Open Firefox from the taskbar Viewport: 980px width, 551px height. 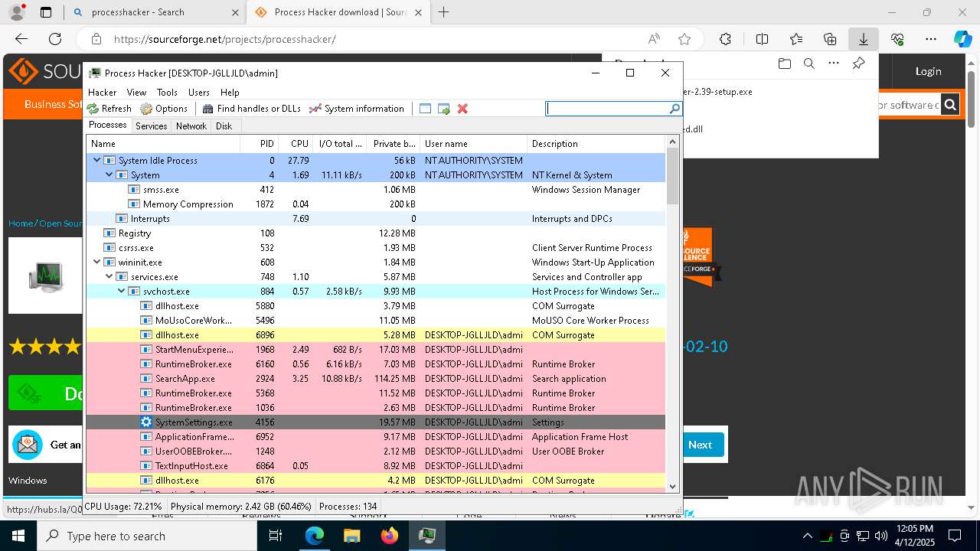point(390,536)
